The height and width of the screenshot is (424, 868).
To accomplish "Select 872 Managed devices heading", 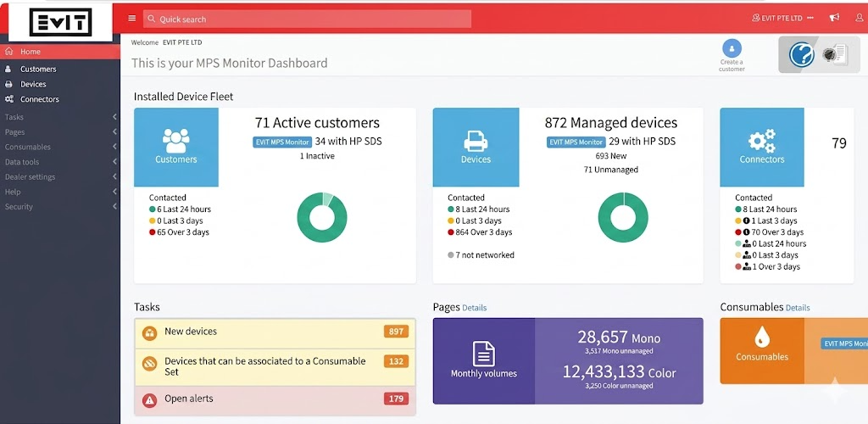I will coord(611,122).
